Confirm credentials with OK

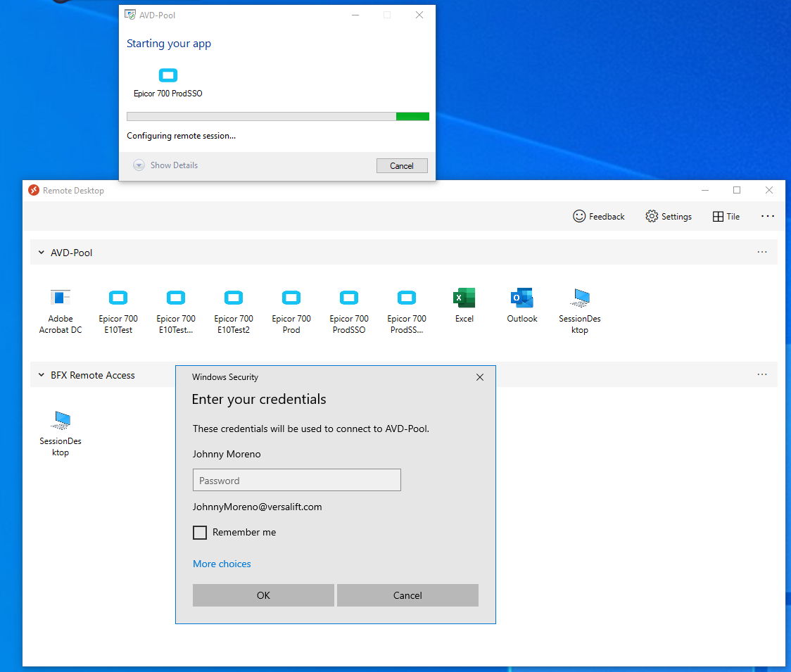pos(263,595)
